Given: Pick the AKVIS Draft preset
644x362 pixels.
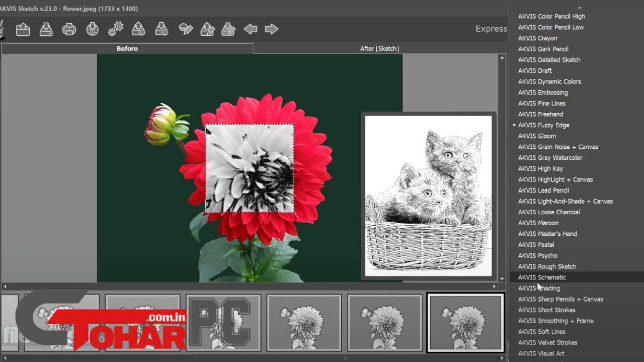Looking at the screenshot, I should 535,71.
